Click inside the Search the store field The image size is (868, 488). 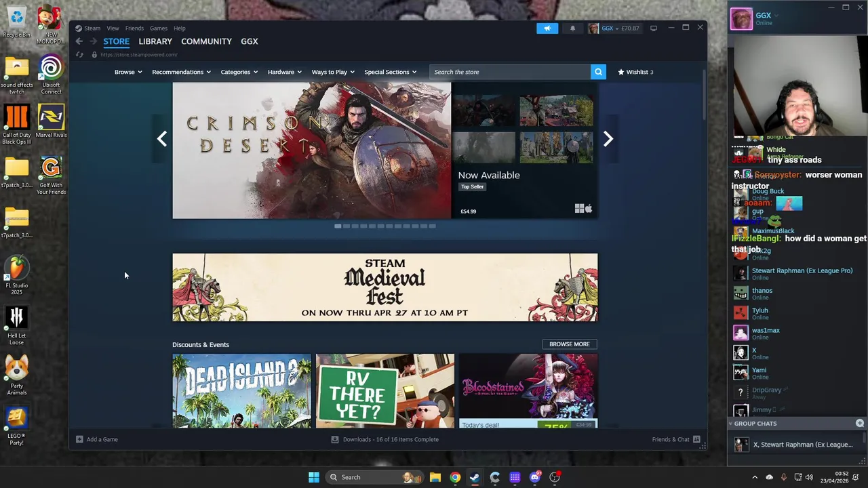(x=510, y=72)
